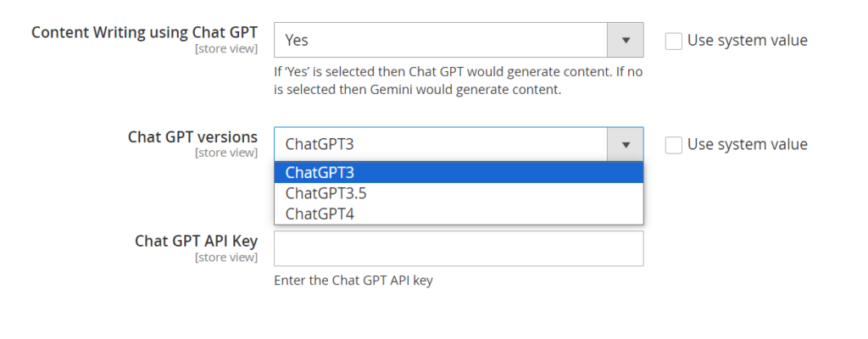Collapse the Chat GPT versions dropdown arrow
This screenshot has width=868, height=339.
626,145
